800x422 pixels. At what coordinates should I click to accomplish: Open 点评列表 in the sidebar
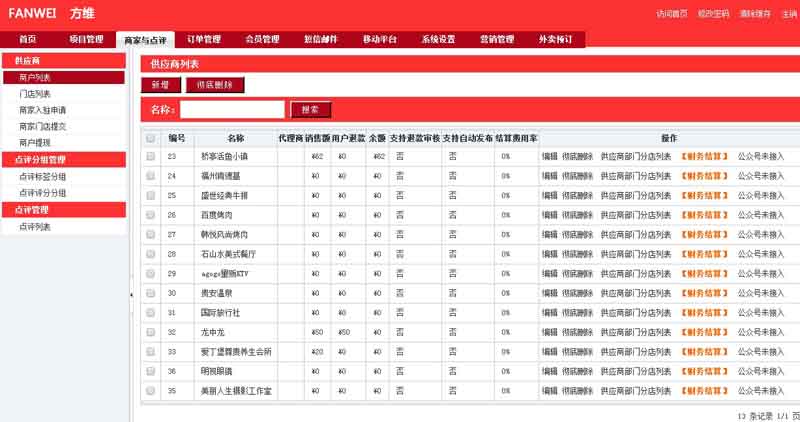tap(35, 227)
